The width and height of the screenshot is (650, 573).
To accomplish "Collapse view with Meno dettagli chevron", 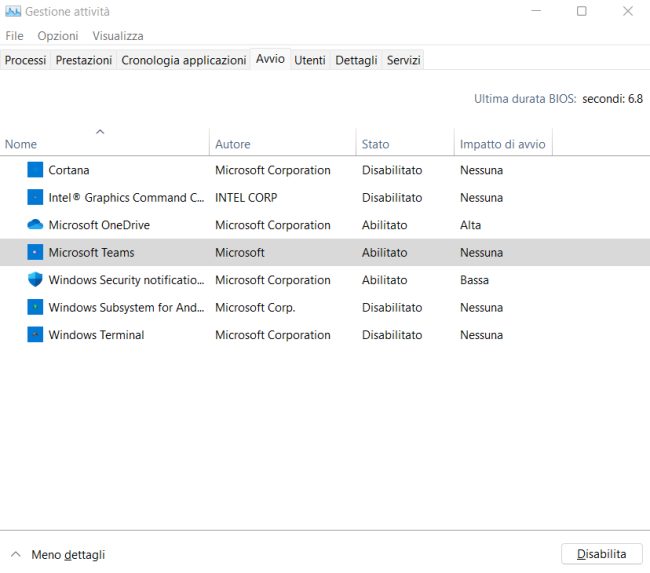I will (16, 554).
